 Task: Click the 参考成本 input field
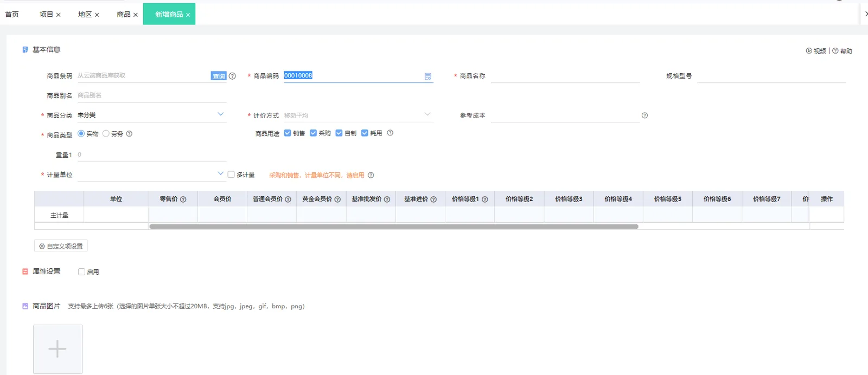click(x=565, y=115)
